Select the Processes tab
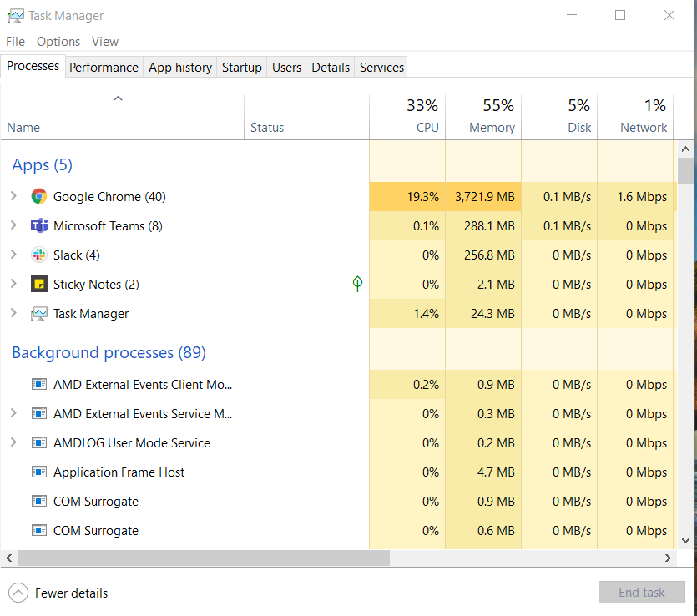 click(33, 66)
